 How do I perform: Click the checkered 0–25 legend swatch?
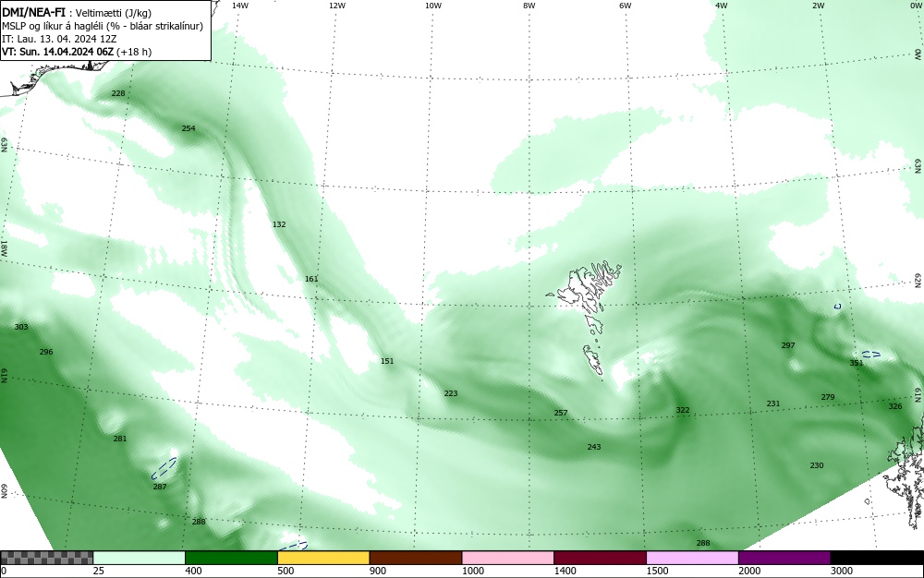46,558
